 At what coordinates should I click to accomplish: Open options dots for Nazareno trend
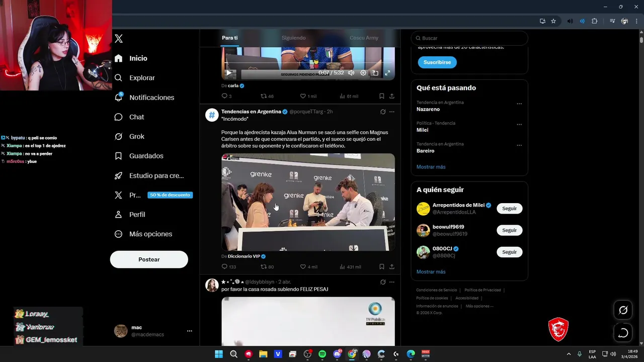[x=519, y=104]
